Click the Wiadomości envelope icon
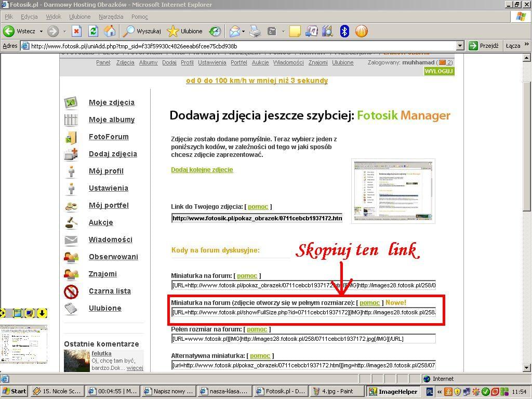The width and height of the screenshot is (532, 399). click(x=71, y=240)
